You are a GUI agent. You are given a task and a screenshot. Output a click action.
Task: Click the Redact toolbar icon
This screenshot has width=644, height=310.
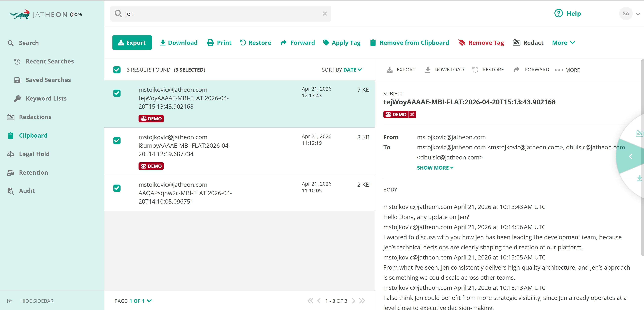516,42
